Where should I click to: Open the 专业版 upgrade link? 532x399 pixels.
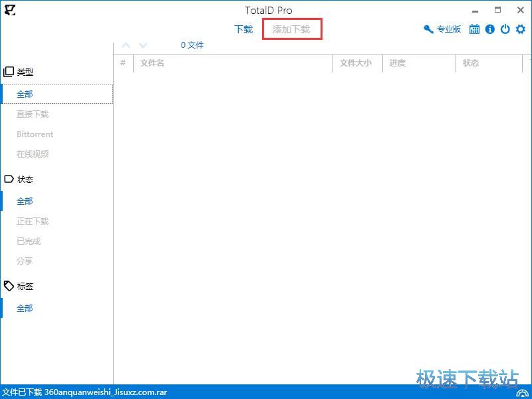coord(448,29)
